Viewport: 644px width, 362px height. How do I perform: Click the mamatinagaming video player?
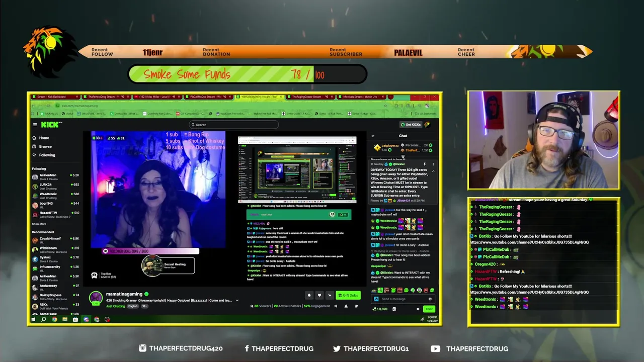[x=224, y=208]
